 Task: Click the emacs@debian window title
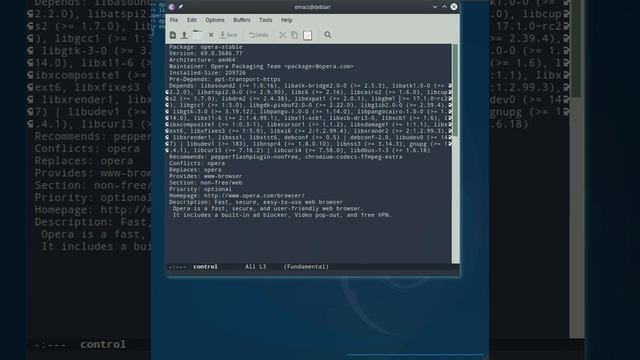(x=312, y=7)
